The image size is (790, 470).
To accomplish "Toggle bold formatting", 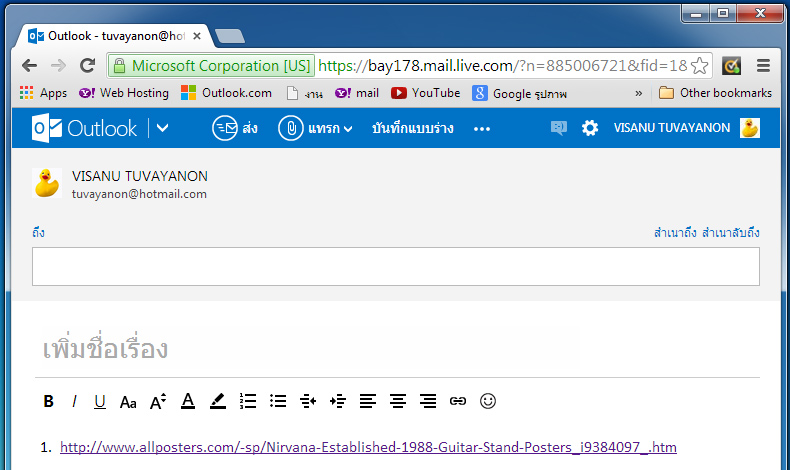I will point(48,401).
